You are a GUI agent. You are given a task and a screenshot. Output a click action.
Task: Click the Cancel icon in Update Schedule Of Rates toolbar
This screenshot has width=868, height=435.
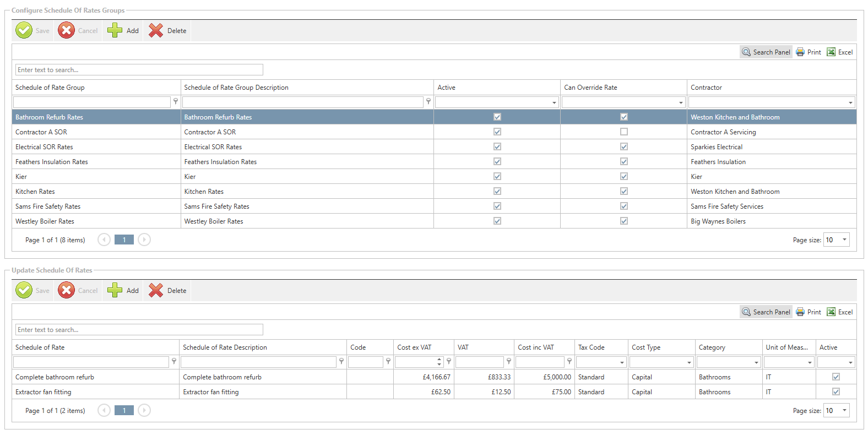click(x=66, y=290)
